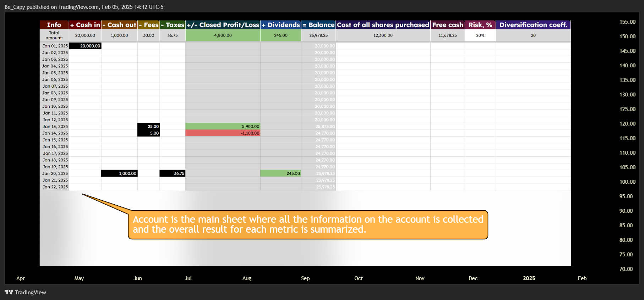Viewport: 644px width, 300px height.
Task: Click the risk value 20%
Action: (x=480, y=35)
